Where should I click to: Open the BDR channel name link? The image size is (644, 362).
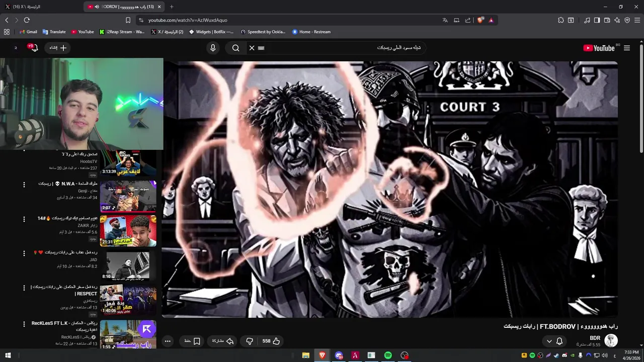point(595,338)
